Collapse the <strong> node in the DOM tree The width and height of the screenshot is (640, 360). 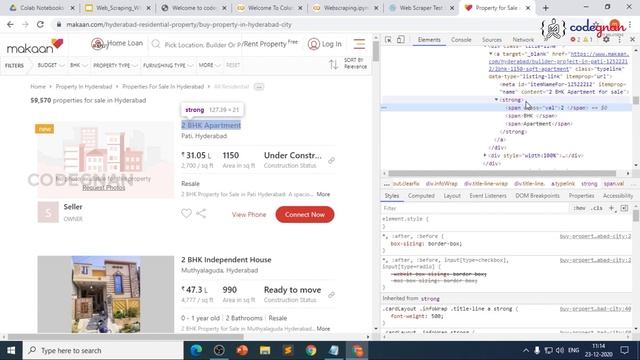pos(496,100)
